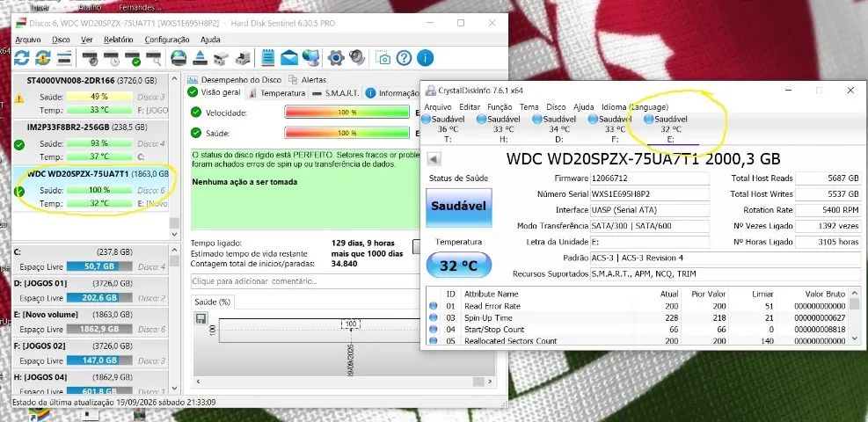
Task: Click volume list scrollbar down arrow
Action: [x=174, y=389]
